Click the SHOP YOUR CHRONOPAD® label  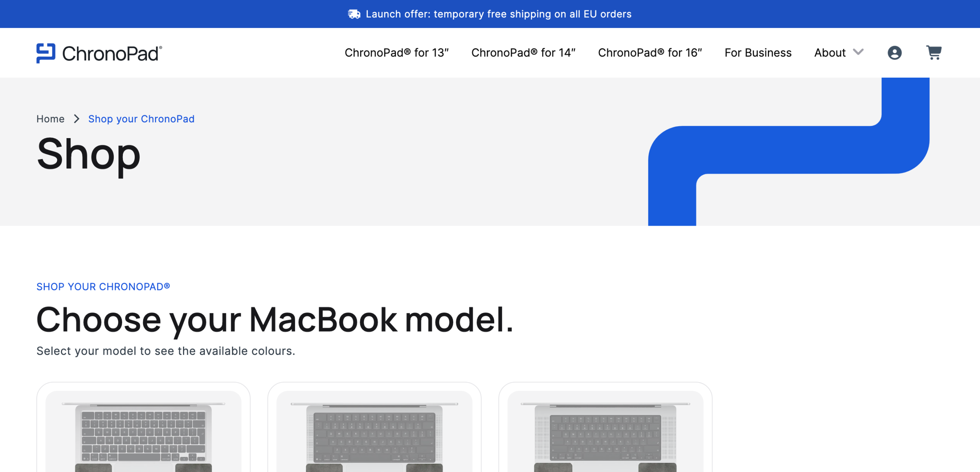[x=103, y=286]
